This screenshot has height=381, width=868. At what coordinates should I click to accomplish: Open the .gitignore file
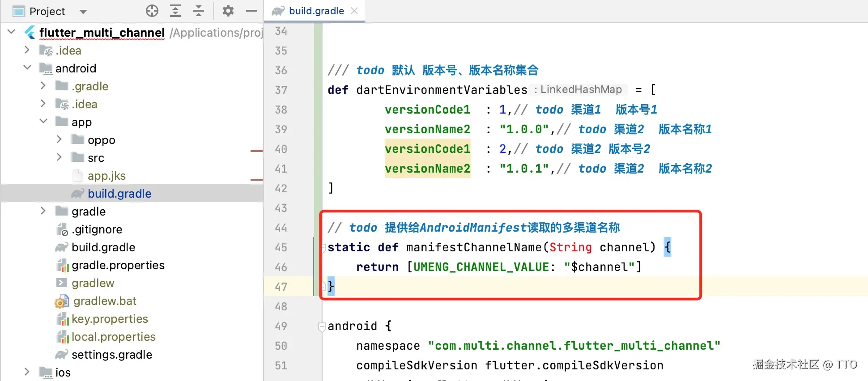97,229
